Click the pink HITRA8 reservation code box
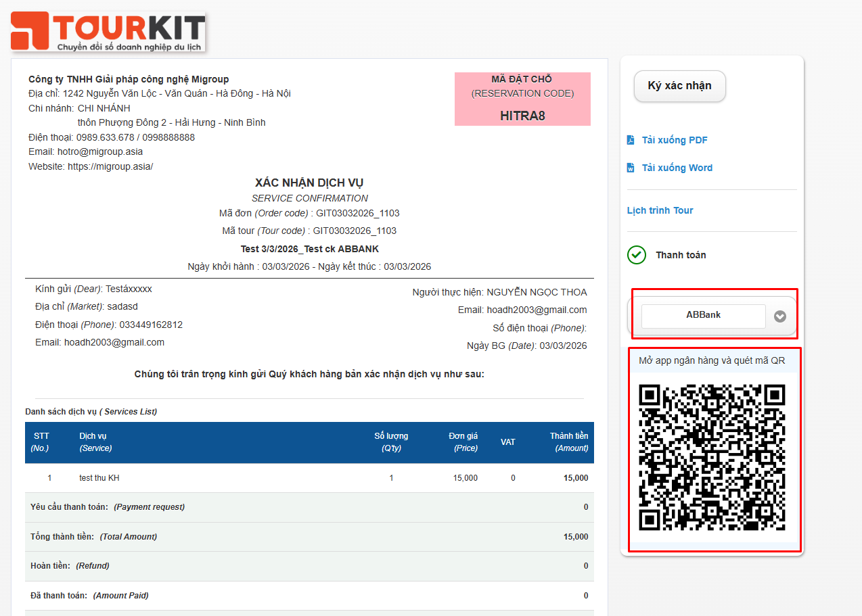Viewport: 862px width, 616px height. (522, 99)
